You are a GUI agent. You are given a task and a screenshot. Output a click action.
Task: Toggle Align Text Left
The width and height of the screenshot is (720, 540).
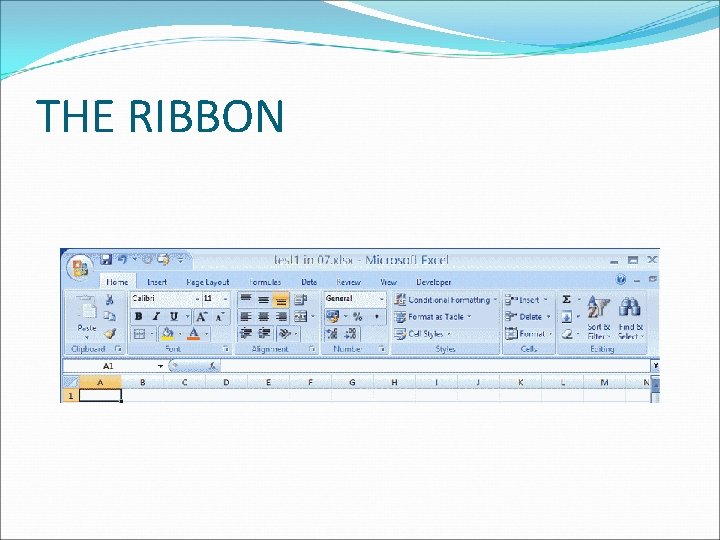tap(246, 316)
